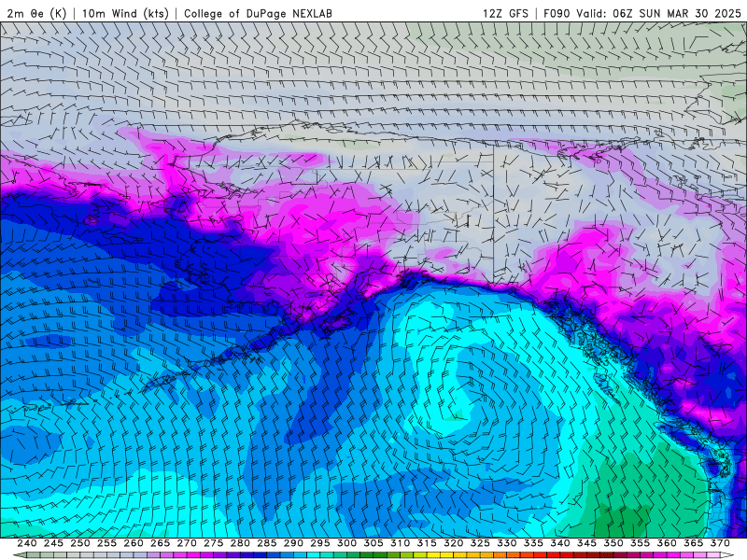Click the 295 color scale label
Image resolution: width=747 pixels, height=560 pixels.
tap(320, 543)
